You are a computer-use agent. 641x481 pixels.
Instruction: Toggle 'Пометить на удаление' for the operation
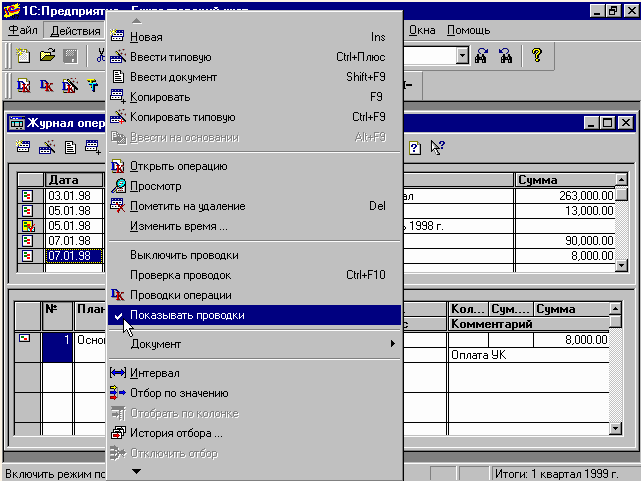[x=187, y=206]
